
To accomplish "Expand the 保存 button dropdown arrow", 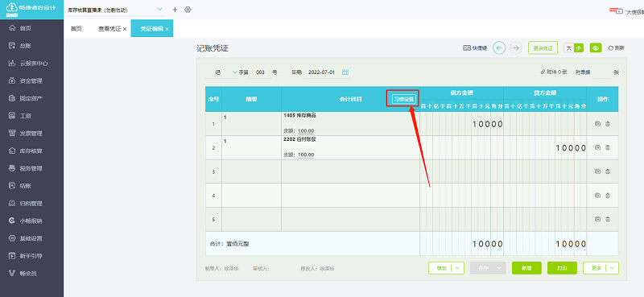I will 499,268.
